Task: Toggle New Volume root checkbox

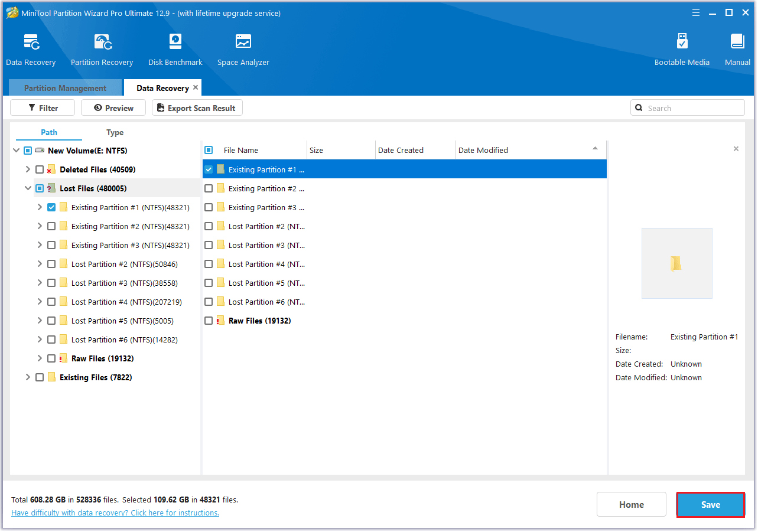Action: (x=28, y=151)
